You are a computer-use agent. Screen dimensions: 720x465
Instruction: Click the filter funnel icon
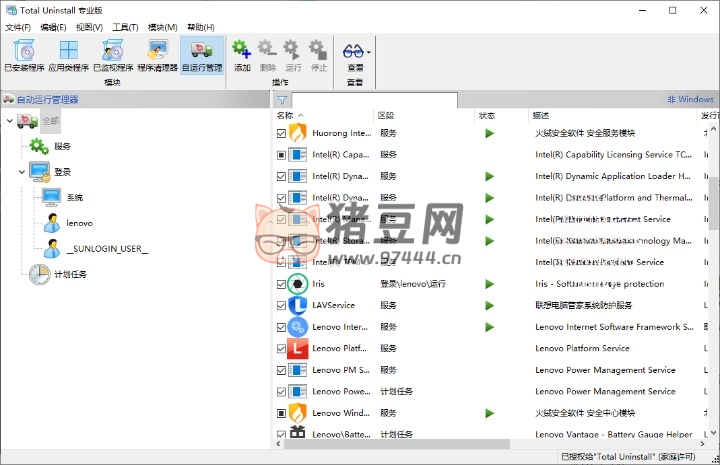282,100
